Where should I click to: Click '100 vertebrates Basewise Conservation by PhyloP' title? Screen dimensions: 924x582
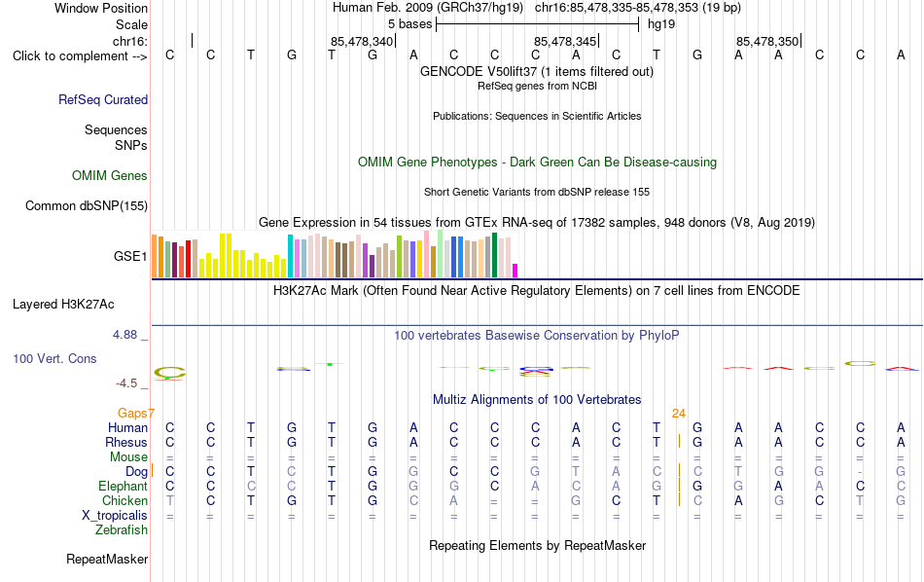coord(536,336)
